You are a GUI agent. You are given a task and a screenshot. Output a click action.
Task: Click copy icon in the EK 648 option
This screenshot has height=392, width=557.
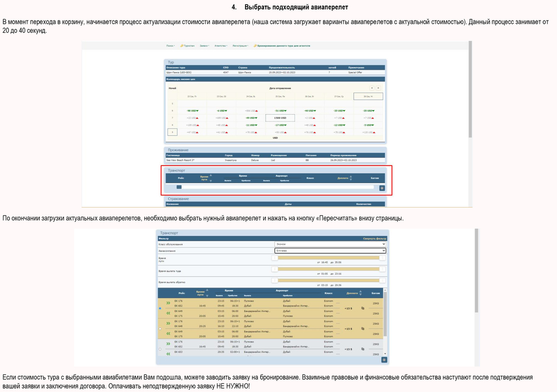[x=363, y=329]
